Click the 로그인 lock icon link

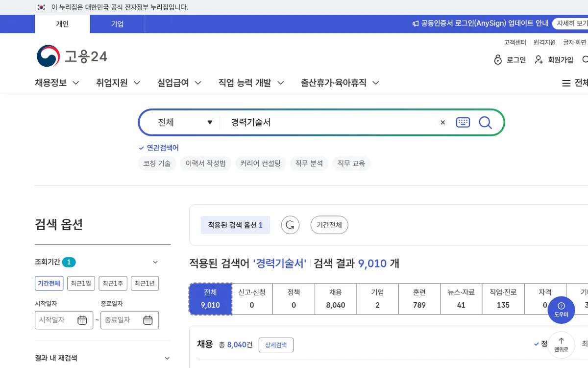pyautogui.click(x=510, y=60)
